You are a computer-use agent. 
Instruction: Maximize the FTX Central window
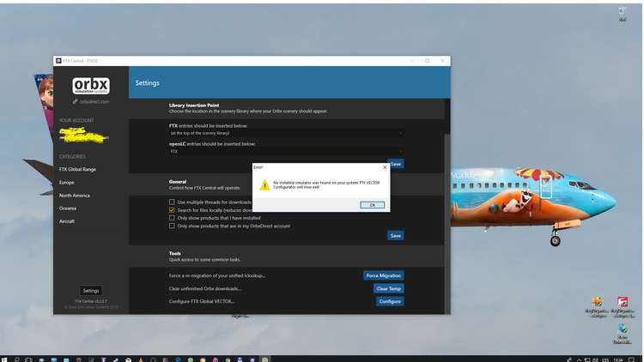(x=427, y=61)
